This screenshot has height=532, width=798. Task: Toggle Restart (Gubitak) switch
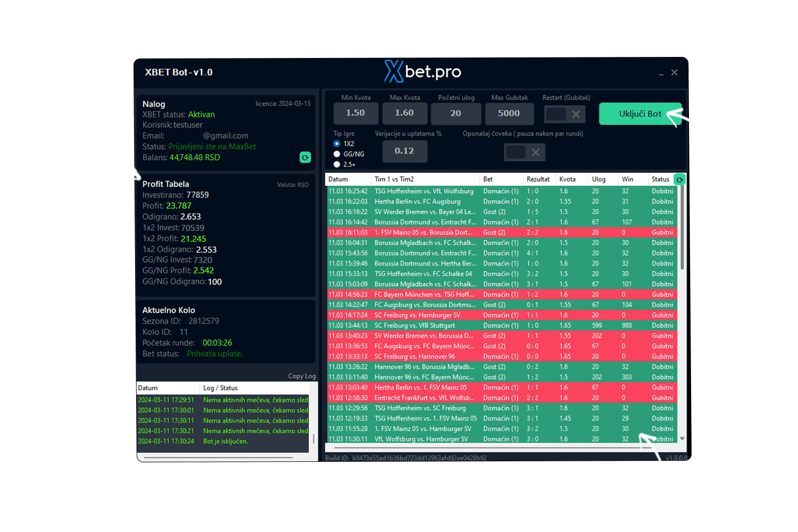point(564,114)
